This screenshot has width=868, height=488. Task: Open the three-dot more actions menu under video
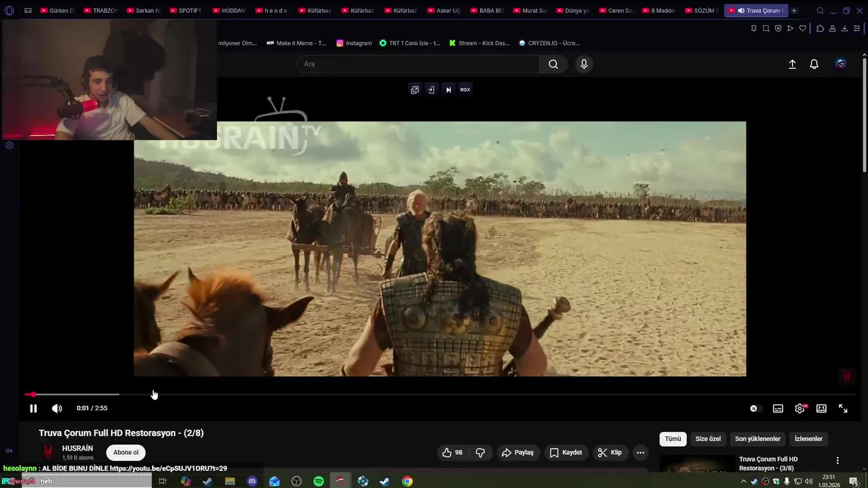640,453
